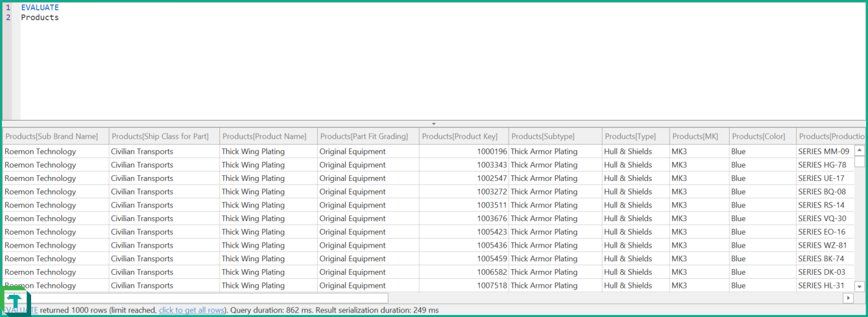This screenshot has height=317, width=868.
Task: Select the product key cell 1000196
Action: coord(464,152)
